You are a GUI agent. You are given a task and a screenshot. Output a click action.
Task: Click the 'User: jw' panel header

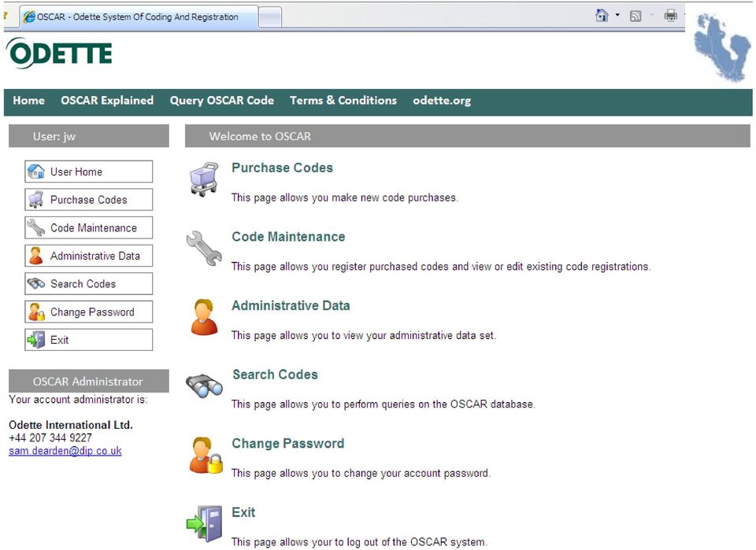click(x=89, y=136)
